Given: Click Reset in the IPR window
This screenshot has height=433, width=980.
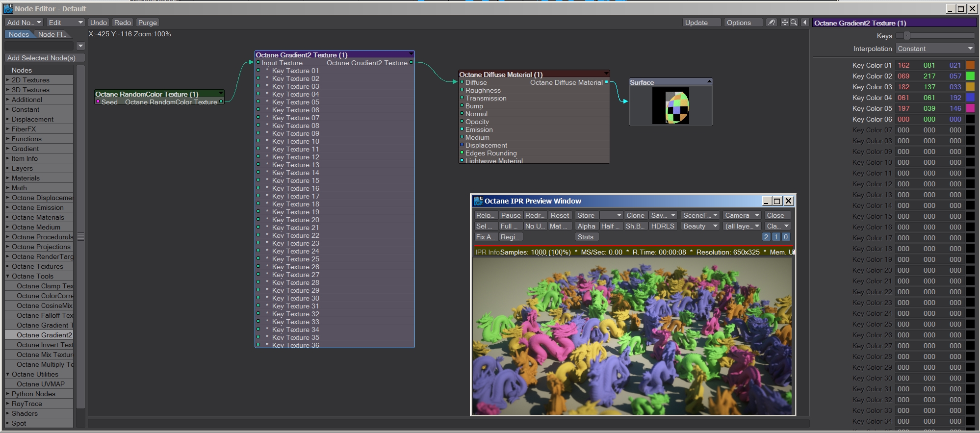Looking at the screenshot, I should click(x=560, y=215).
